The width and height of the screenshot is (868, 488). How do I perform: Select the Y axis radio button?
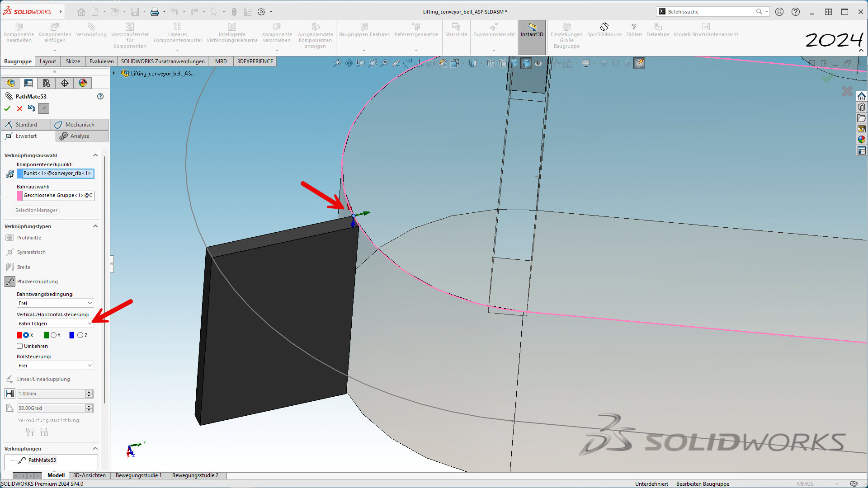click(53, 335)
